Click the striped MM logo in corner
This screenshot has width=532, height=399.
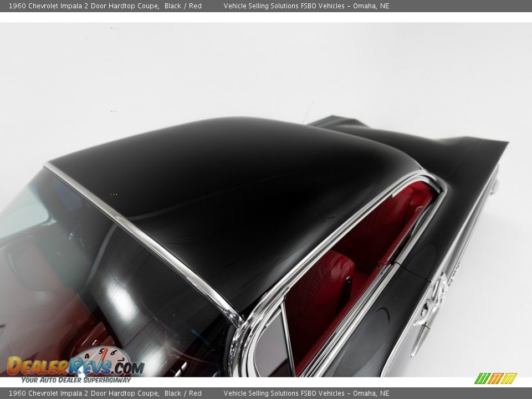495,378
